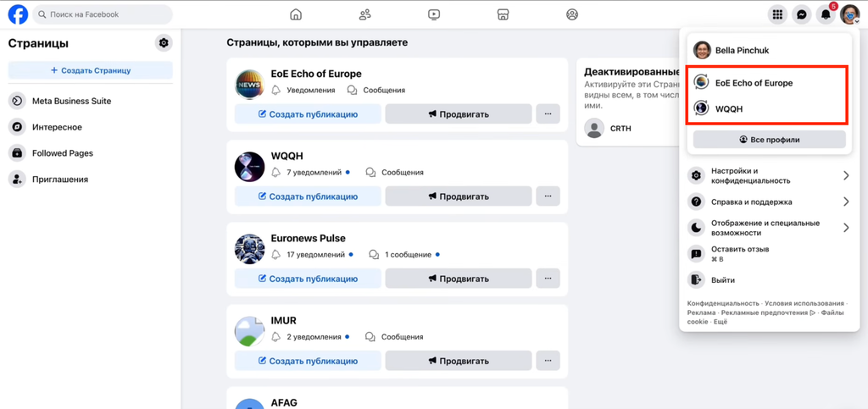This screenshot has width=868, height=409.
Task: Click Продвигать for WQQH
Action: coord(459,196)
